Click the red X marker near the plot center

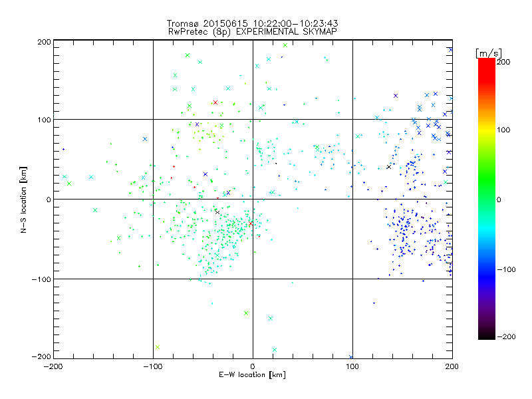pos(251,223)
